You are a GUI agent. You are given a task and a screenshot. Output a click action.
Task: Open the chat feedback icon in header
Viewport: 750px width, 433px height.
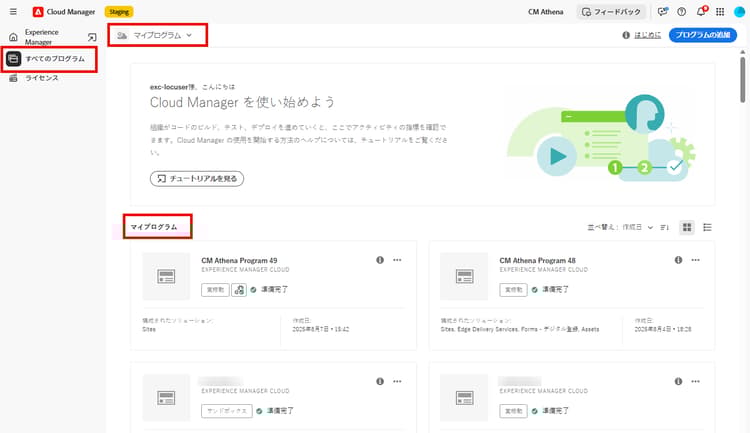coord(662,11)
